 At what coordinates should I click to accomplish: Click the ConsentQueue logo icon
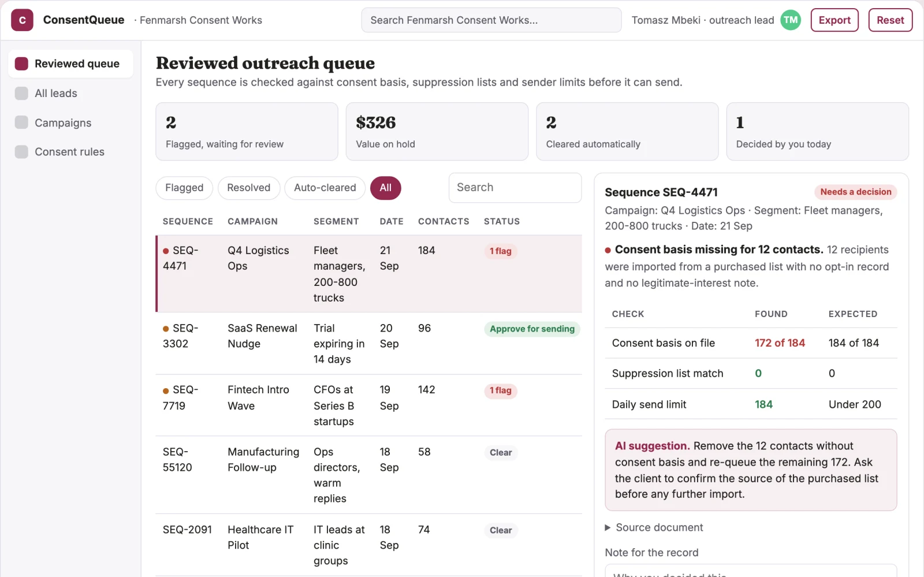coord(22,20)
